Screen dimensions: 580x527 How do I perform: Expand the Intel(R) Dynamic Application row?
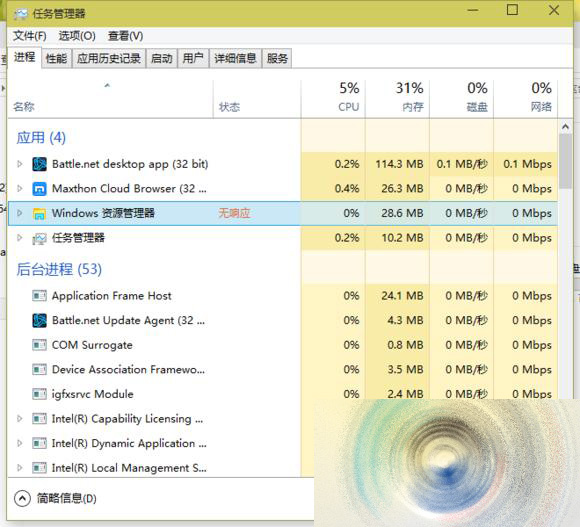(x=20, y=443)
